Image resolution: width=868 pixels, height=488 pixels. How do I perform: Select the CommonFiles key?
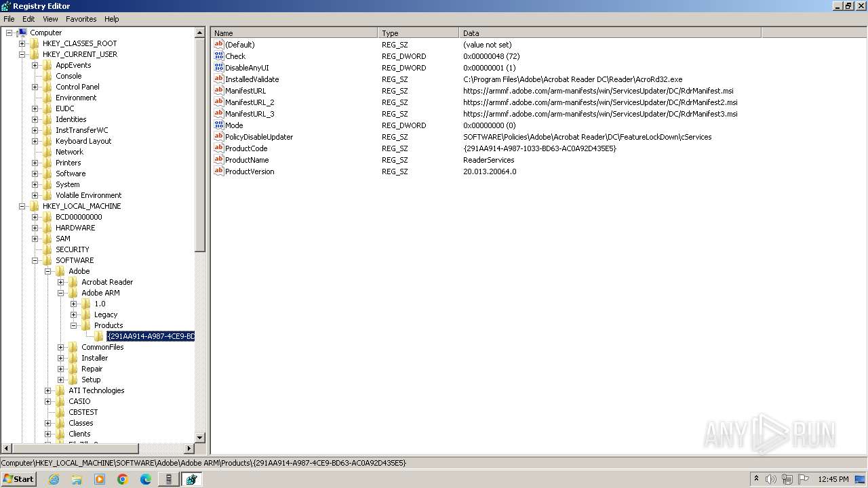tap(102, 347)
